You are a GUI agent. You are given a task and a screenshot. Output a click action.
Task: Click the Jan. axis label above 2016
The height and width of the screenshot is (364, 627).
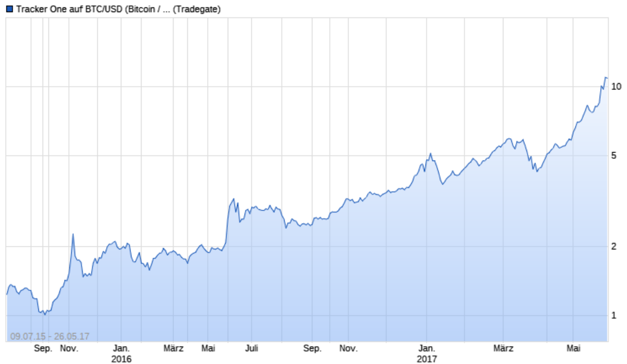(x=122, y=348)
